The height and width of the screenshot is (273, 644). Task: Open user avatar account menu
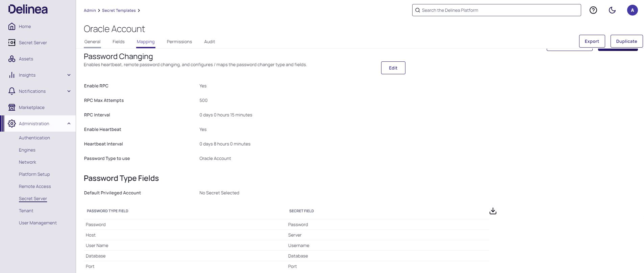tap(632, 10)
